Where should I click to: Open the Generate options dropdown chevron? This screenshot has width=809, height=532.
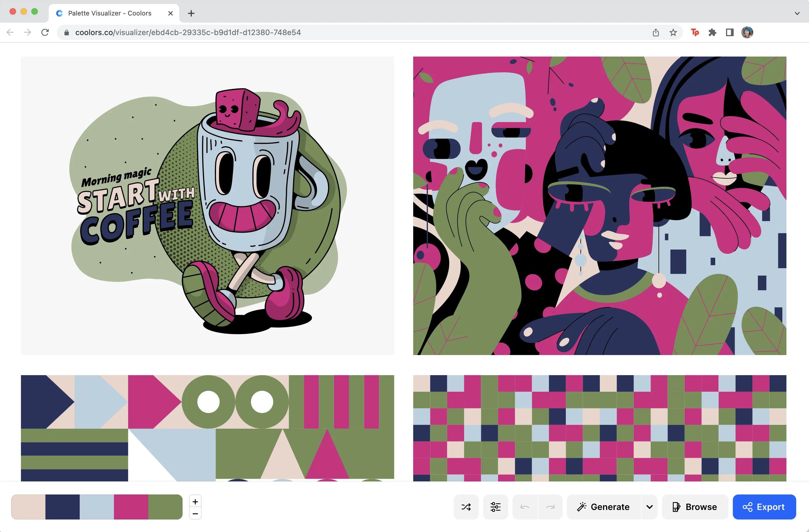pos(650,507)
